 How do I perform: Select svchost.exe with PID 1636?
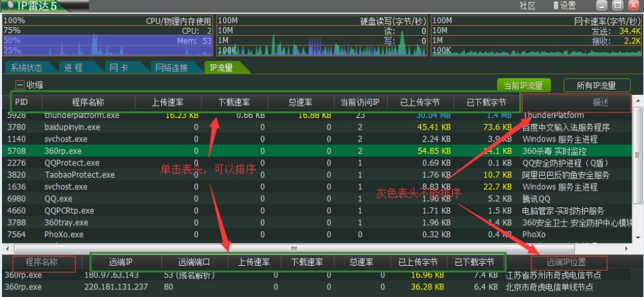click(317, 187)
